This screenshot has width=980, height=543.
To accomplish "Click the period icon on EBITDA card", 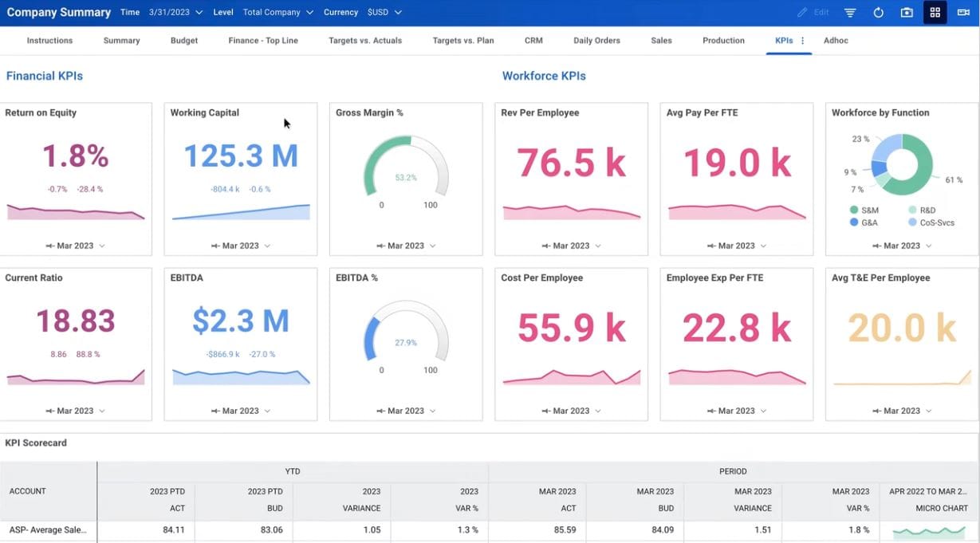I will click(x=215, y=411).
